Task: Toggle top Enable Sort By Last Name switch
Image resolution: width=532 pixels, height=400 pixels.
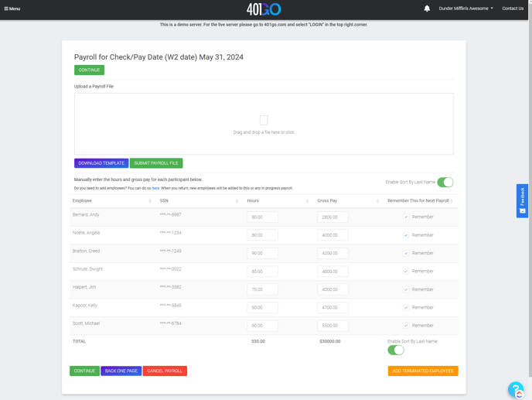Action: coord(445,183)
